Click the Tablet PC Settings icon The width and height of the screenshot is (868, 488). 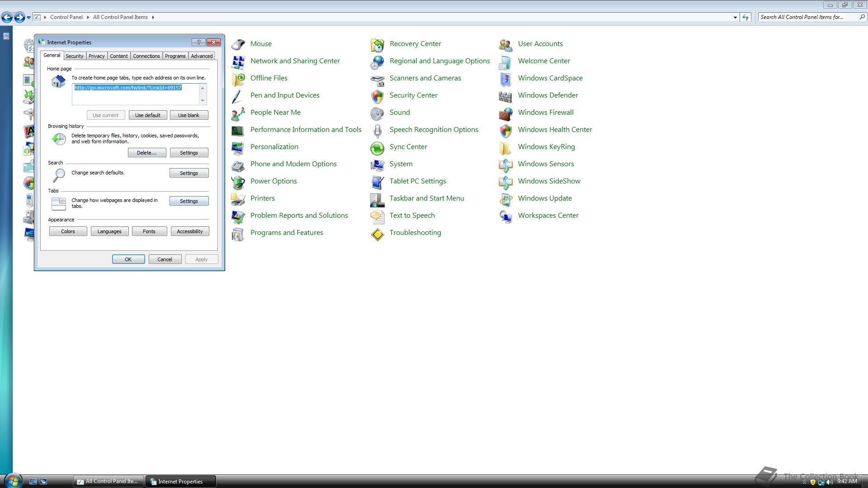[x=377, y=182]
